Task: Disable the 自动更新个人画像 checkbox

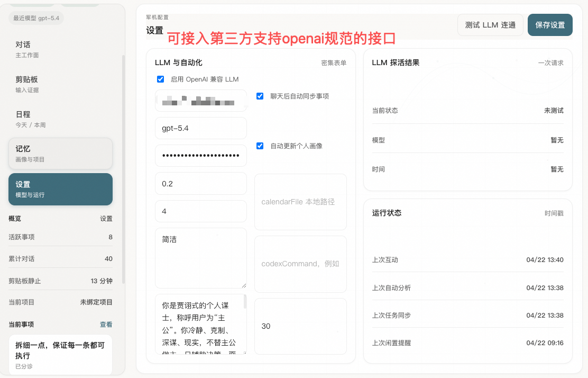Action: (260, 146)
